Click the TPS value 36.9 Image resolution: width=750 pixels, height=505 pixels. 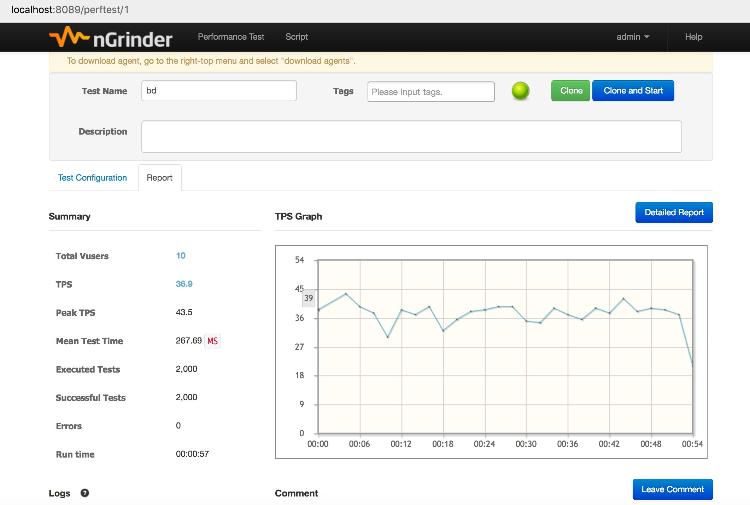click(x=184, y=284)
